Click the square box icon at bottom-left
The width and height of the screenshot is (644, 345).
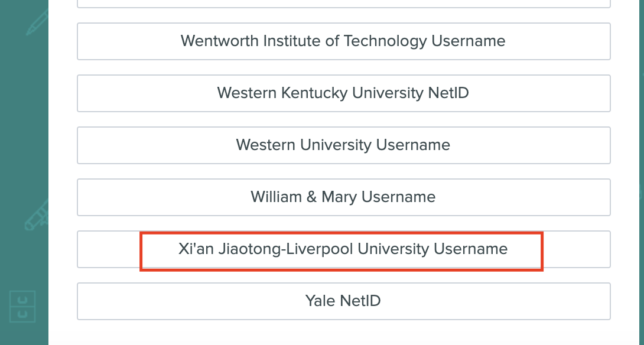point(22,307)
